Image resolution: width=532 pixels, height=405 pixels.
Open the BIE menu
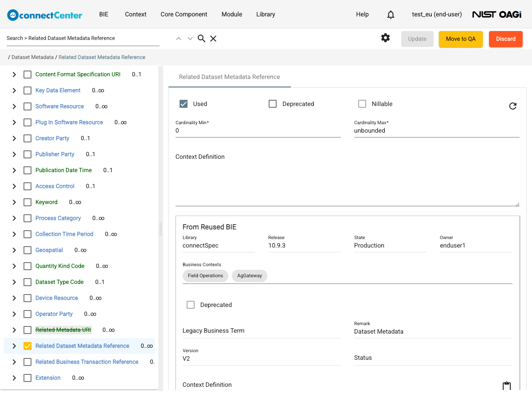click(x=104, y=14)
